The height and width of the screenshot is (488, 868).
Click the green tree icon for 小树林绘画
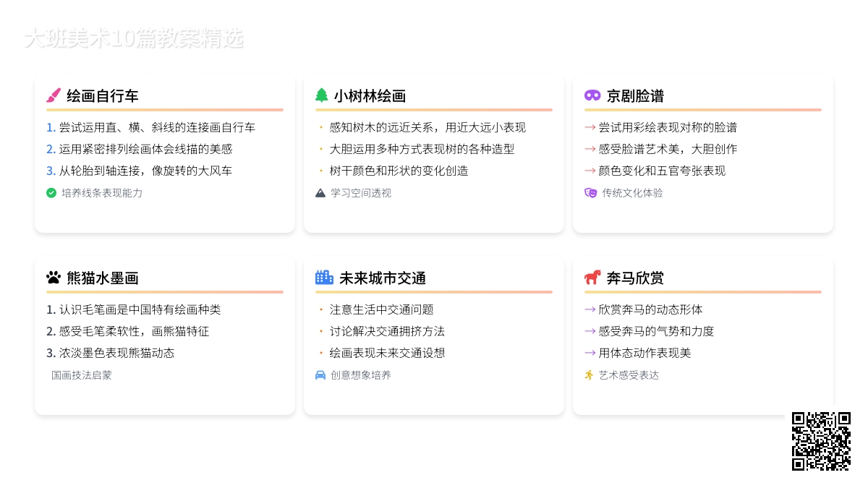(x=322, y=95)
